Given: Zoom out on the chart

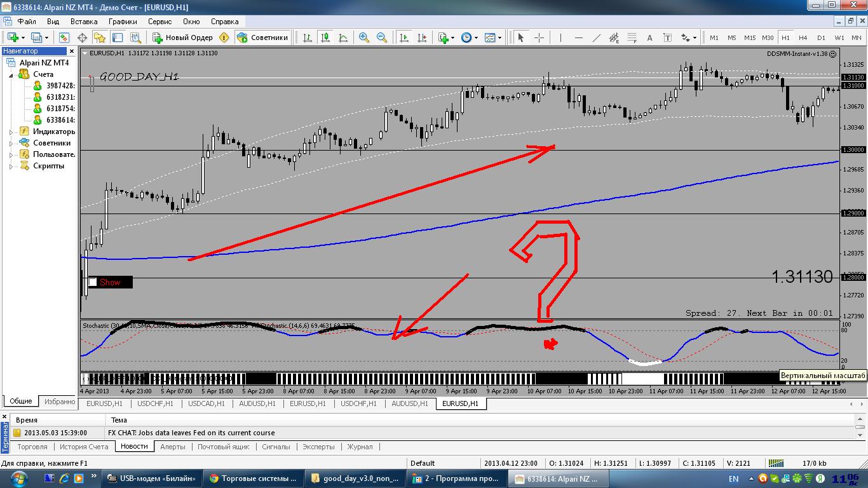Looking at the screenshot, I should coord(381,37).
